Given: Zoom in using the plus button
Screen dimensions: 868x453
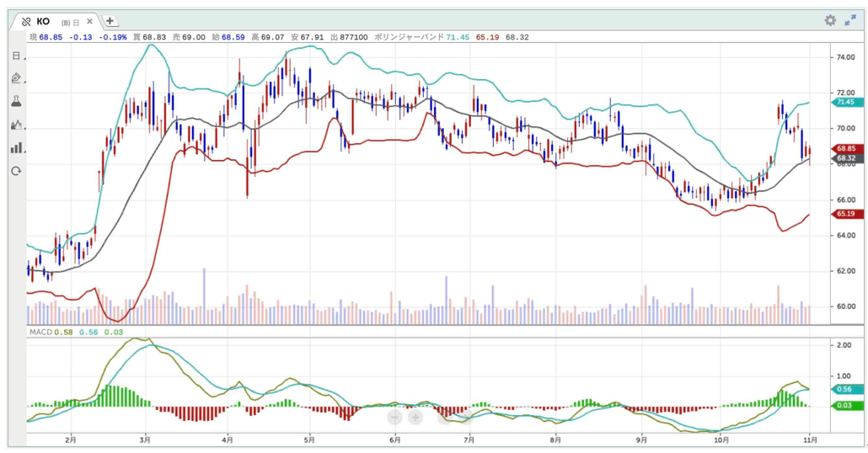Looking at the screenshot, I should coord(415,417).
